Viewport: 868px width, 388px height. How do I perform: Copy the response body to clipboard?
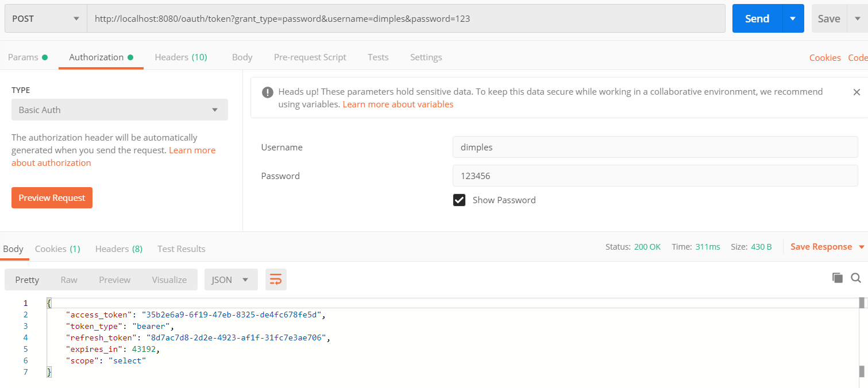[838, 278]
